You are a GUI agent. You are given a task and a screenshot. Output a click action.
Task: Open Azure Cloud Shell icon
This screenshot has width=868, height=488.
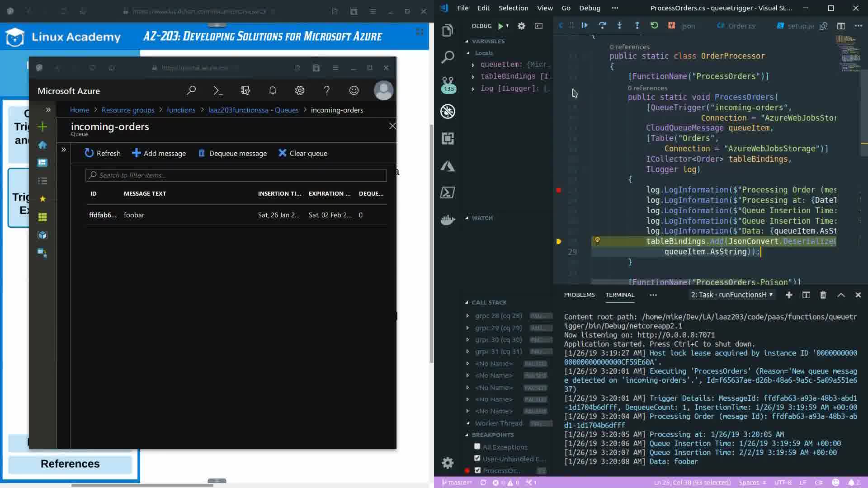tap(218, 91)
